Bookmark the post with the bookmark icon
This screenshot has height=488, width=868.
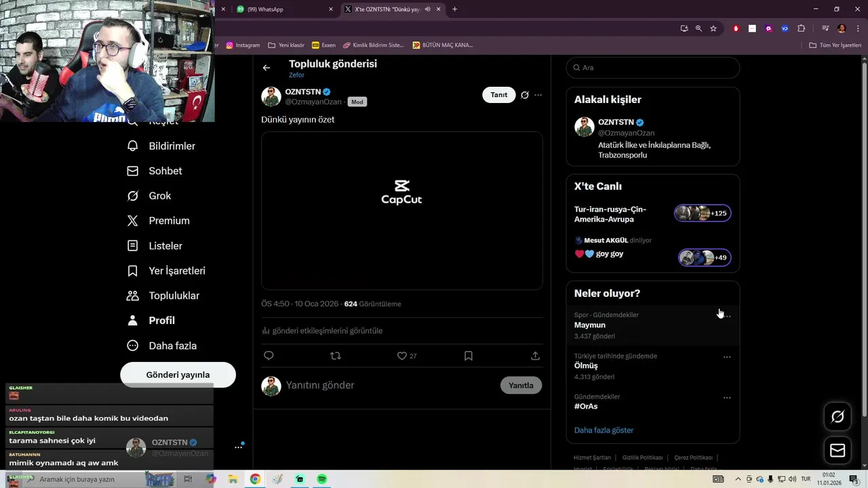[469, 356]
